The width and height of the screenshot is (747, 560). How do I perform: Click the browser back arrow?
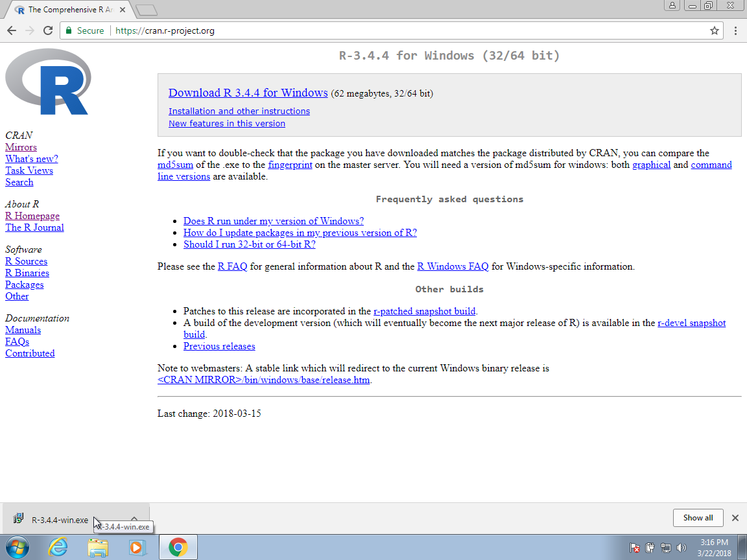(x=12, y=30)
